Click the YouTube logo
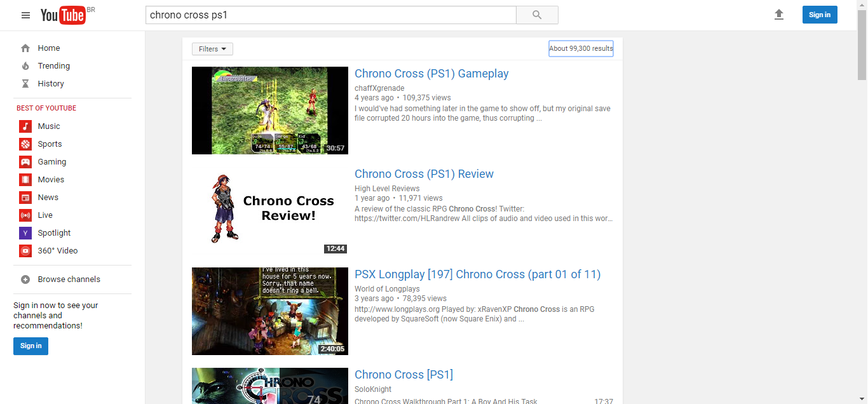This screenshot has height=404, width=868. point(63,15)
